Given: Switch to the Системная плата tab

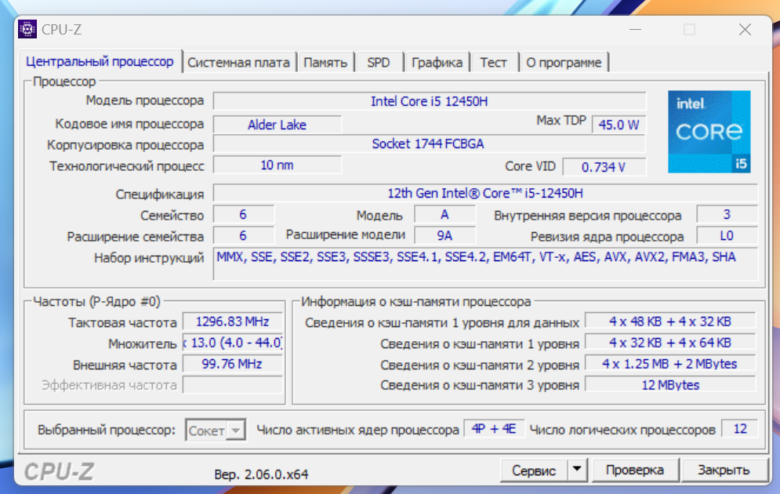Looking at the screenshot, I should coord(238,63).
